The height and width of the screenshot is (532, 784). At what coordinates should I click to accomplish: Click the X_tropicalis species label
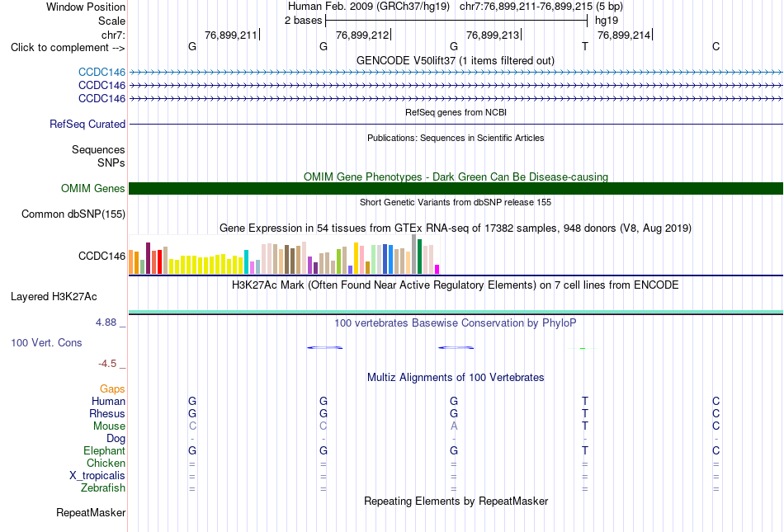click(97, 476)
